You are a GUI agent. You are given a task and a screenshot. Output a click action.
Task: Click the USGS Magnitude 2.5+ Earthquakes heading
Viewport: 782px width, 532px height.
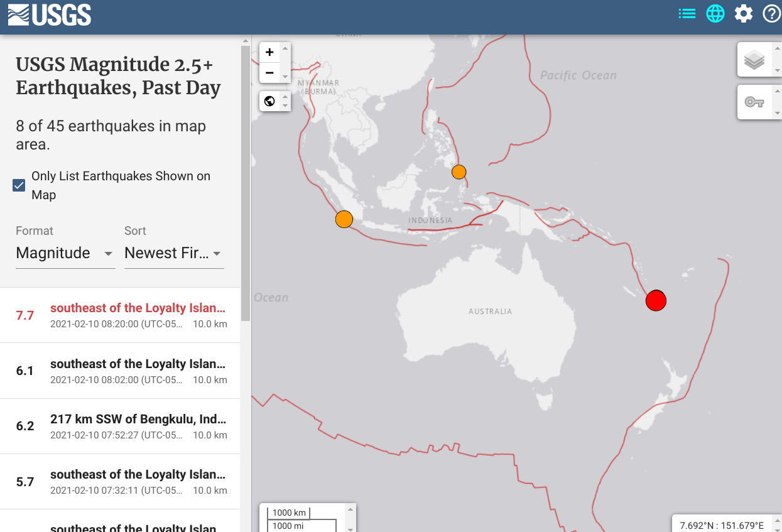click(x=118, y=76)
